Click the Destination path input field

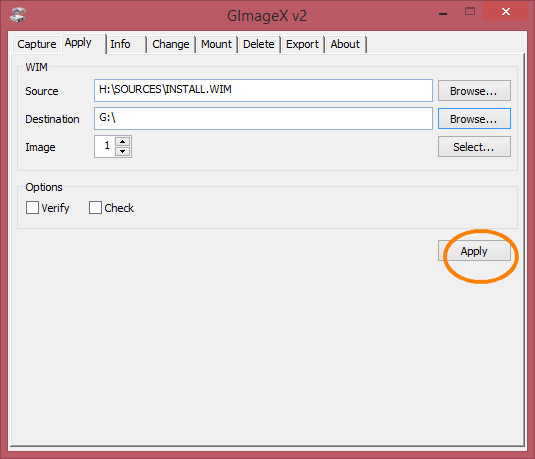point(263,118)
